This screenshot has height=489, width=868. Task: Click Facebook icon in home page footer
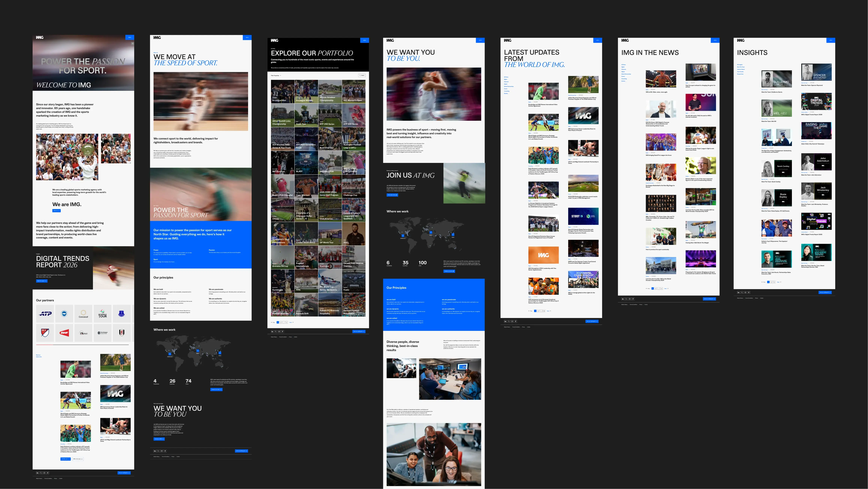[x=47, y=473]
